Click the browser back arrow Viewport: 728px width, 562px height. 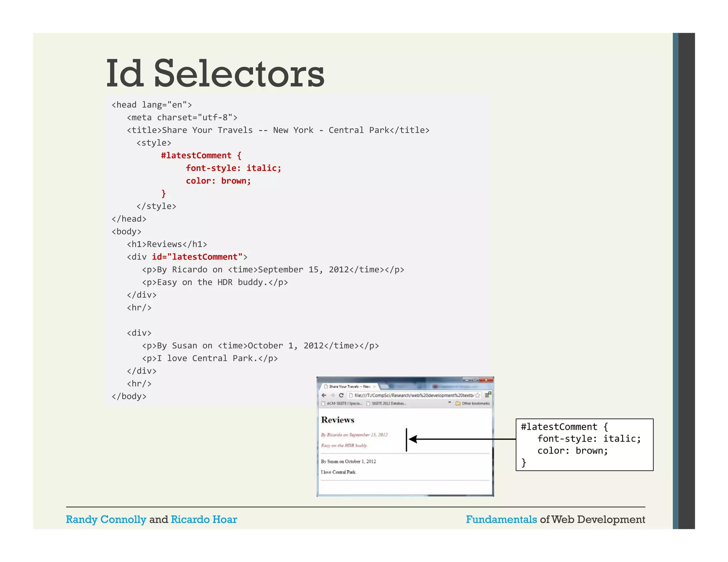pos(323,395)
